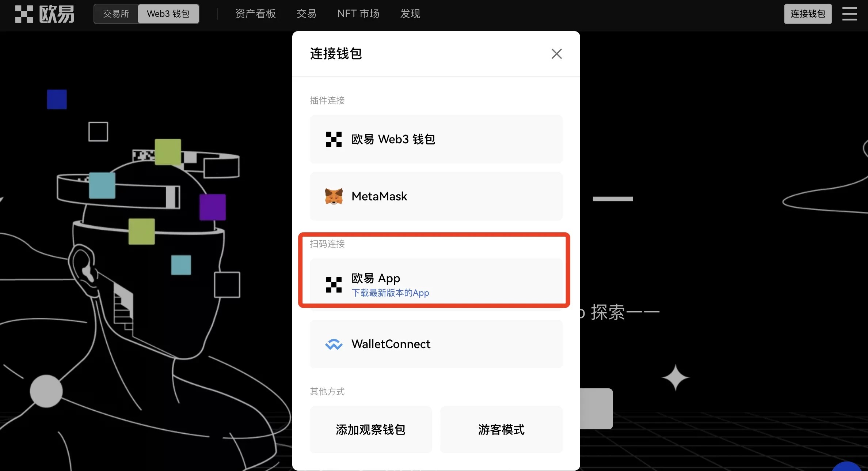Click the MetaMask fox icon
The image size is (868, 471).
click(333, 196)
